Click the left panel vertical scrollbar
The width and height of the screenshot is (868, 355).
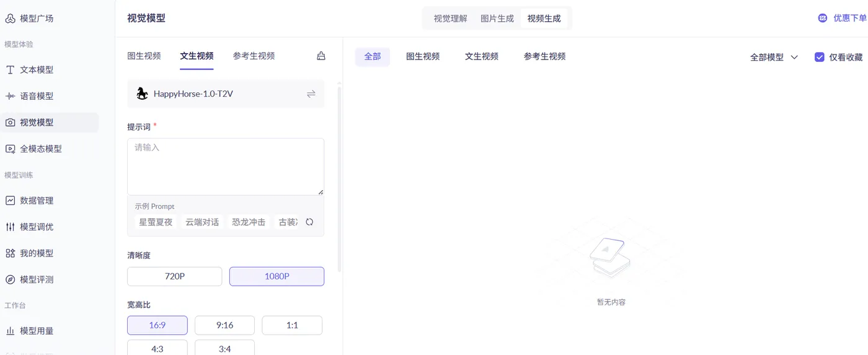click(339, 180)
